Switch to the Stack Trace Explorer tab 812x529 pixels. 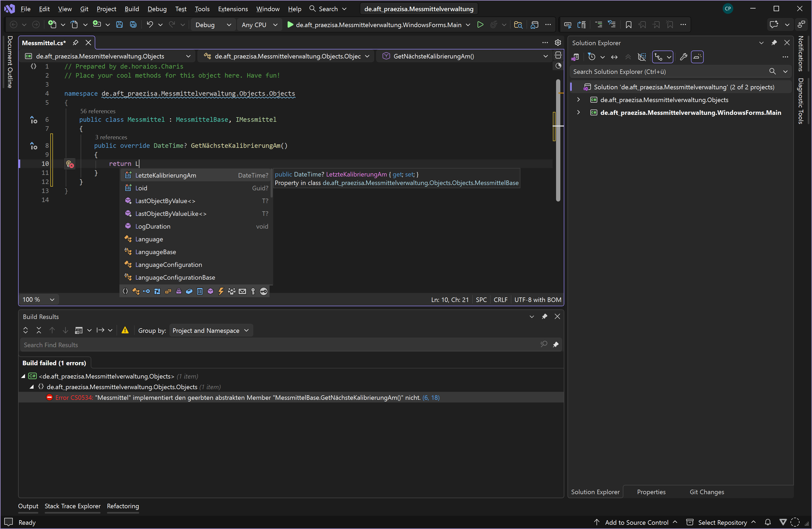point(73,506)
